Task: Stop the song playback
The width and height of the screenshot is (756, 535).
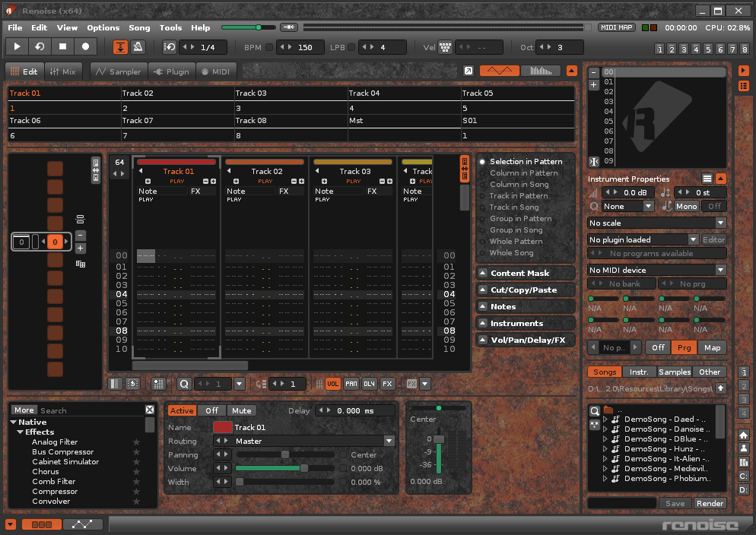Action: (62, 46)
